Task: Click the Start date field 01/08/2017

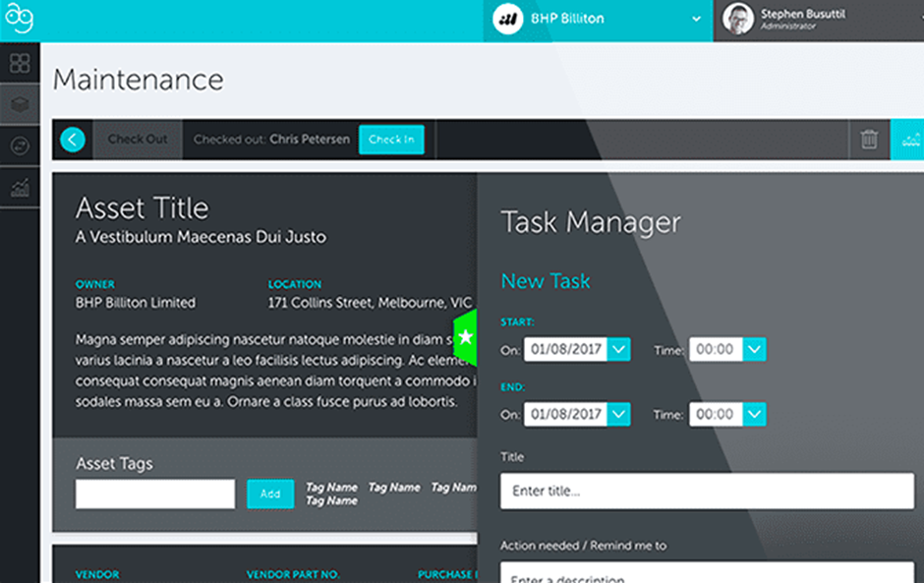Action: [566, 350]
